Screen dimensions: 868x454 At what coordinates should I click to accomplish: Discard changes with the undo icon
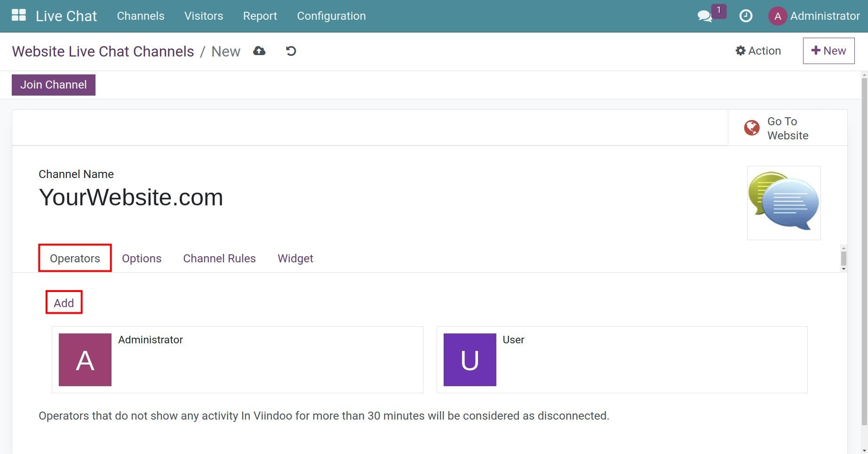pos(291,51)
